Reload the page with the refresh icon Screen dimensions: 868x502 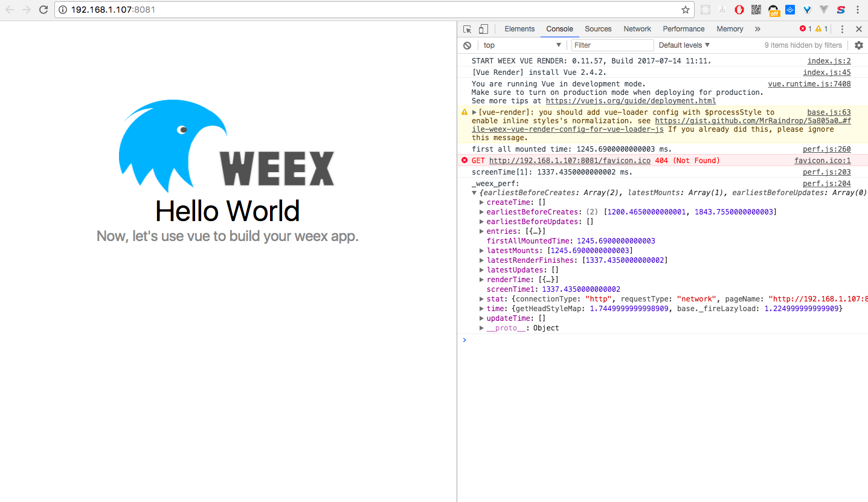[x=43, y=10]
